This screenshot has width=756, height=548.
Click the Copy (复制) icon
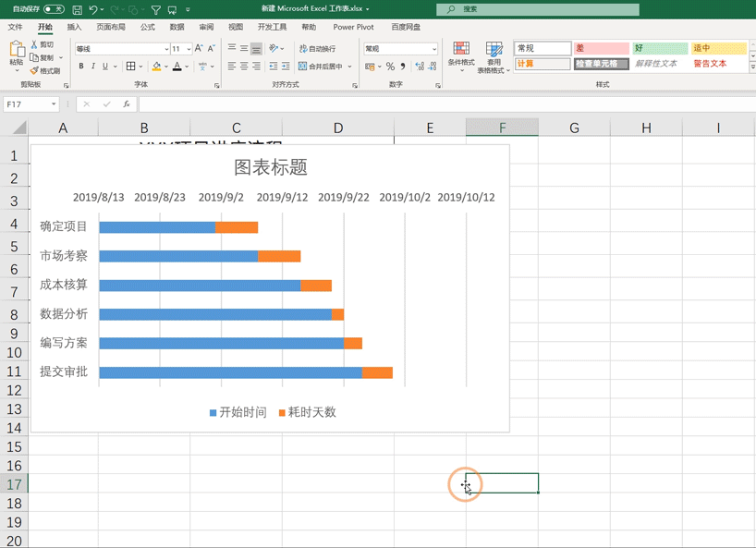tap(34, 57)
